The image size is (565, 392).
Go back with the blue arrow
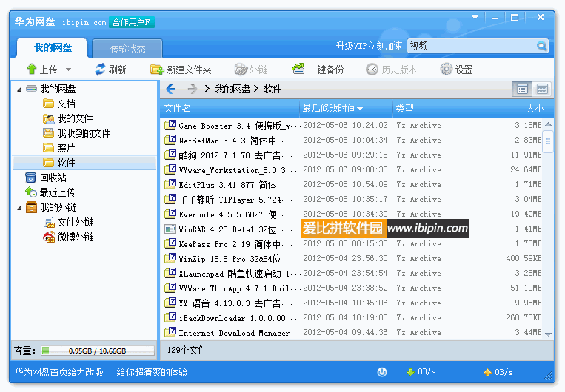(x=171, y=89)
